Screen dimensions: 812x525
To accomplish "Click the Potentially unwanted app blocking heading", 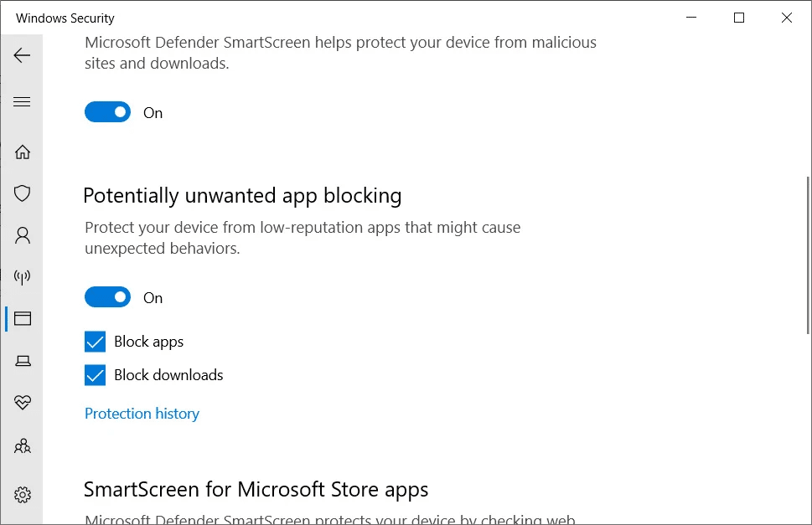I will [242, 196].
